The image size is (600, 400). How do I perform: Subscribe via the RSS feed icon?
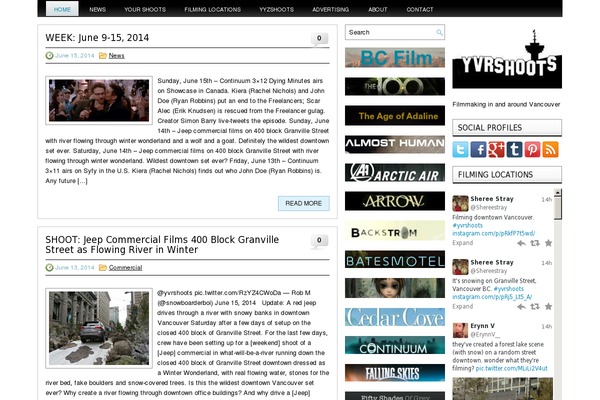550,150
